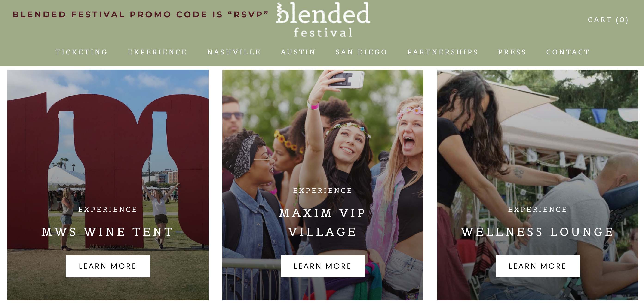Click Learn More under Maxim VIP Village
The image size is (644, 306).
click(x=323, y=266)
